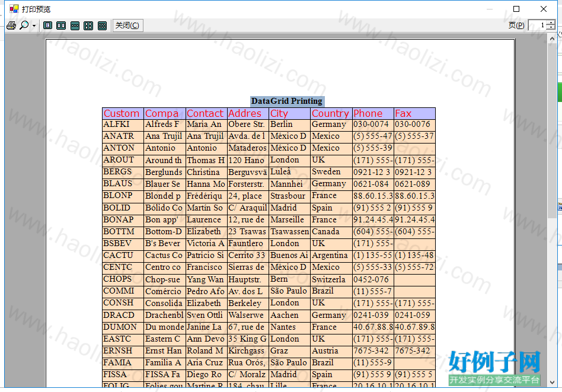Switch to two-pages view
Screen dimensions: 562x392
point(61,26)
